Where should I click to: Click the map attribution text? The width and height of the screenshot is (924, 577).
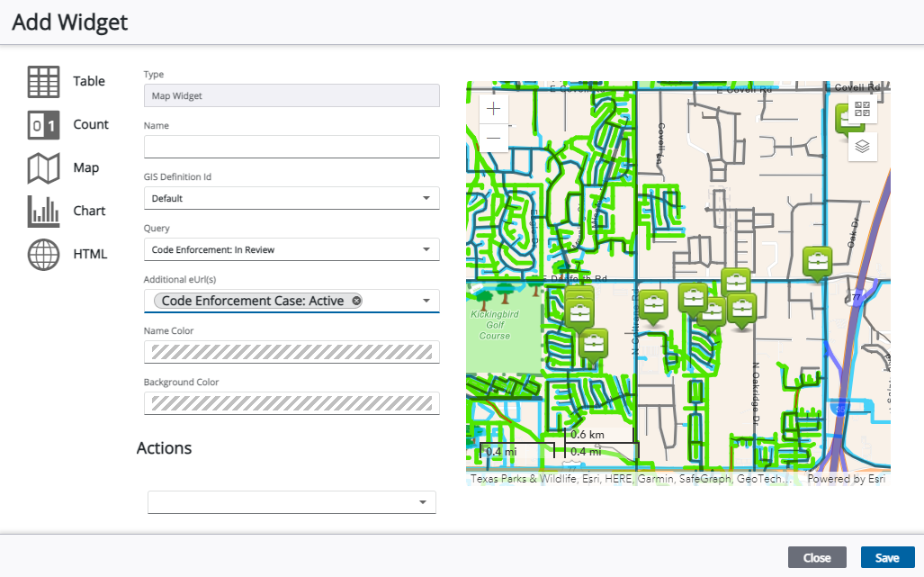[x=631, y=479]
